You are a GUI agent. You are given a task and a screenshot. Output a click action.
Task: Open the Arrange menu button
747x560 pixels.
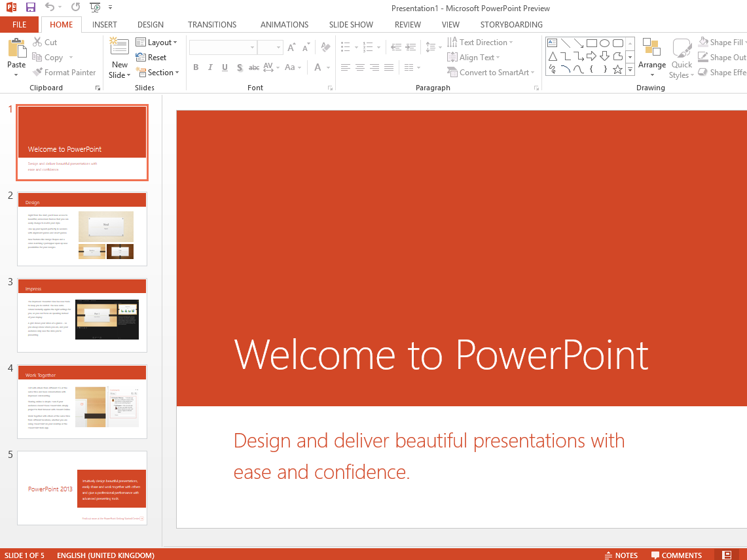click(651, 58)
